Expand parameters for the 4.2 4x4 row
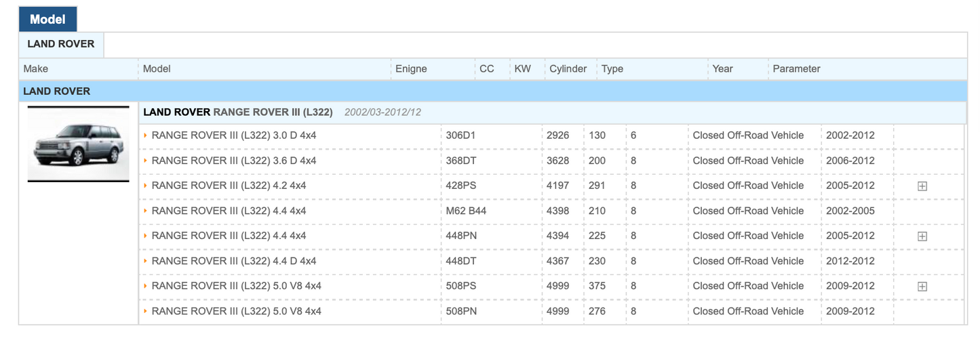Image resolution: width=980 pixels, height=340 pixels. pos(922,186)
